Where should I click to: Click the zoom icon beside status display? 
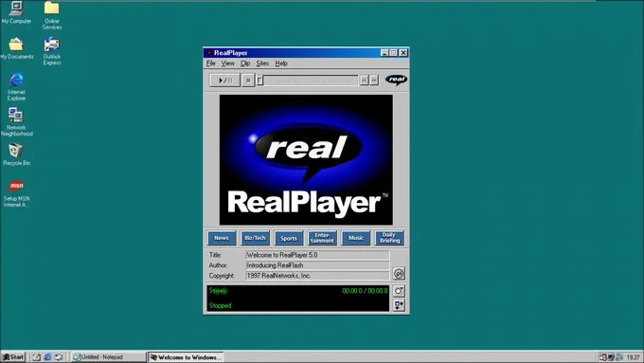click(399, 291)
